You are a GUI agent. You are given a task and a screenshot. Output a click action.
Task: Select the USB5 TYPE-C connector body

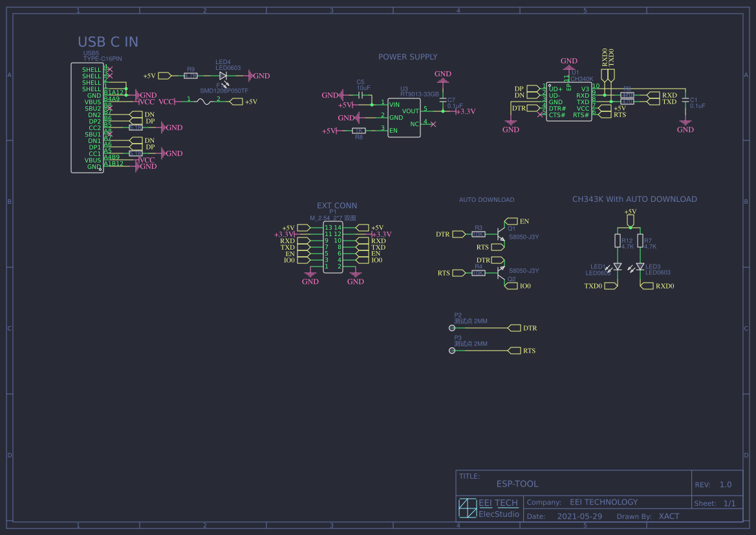click(x=87, y=118)
